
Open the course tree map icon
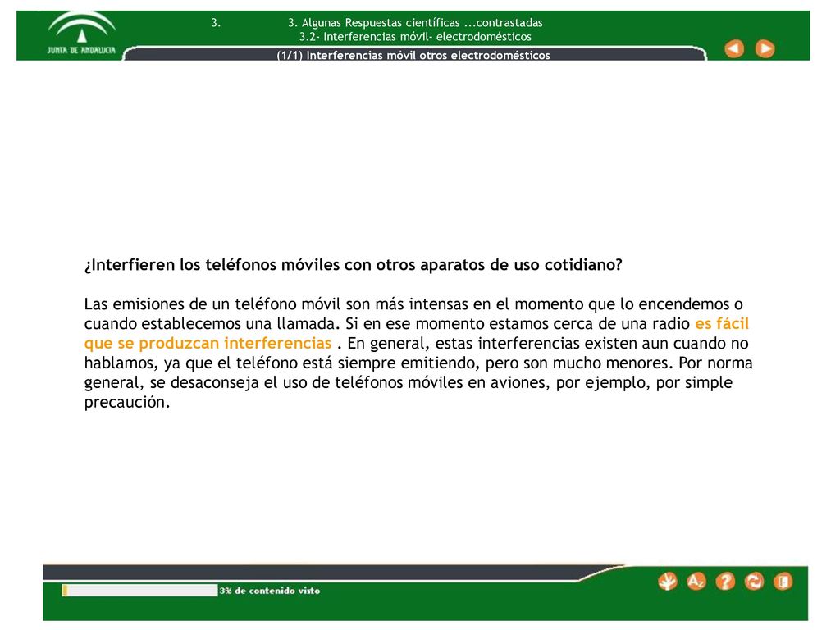pos(668,582)
